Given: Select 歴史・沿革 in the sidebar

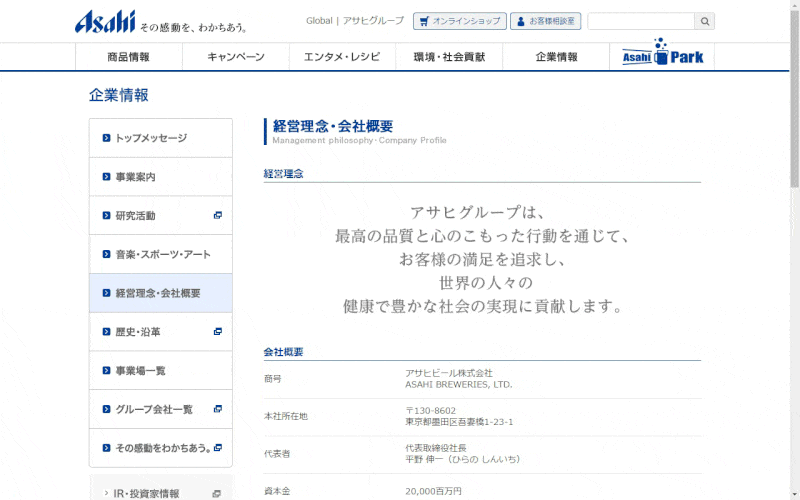Looking at the screenshot, I should point(161,332).
